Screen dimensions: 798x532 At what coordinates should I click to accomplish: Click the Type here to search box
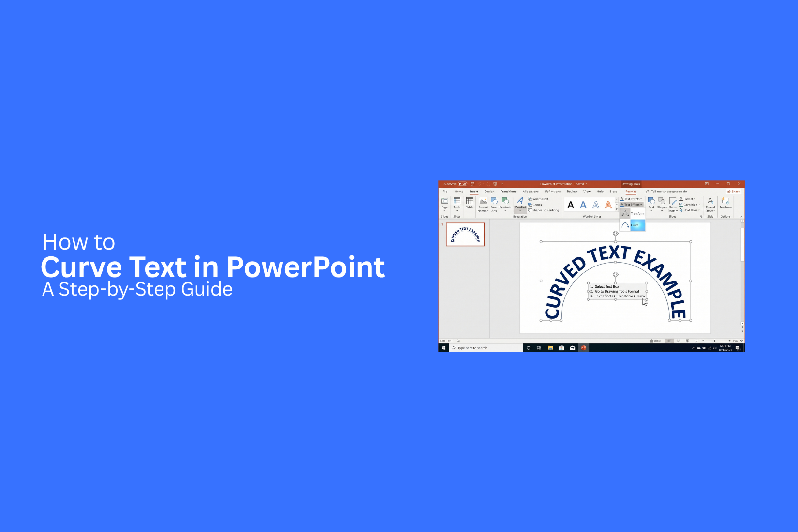486,348
